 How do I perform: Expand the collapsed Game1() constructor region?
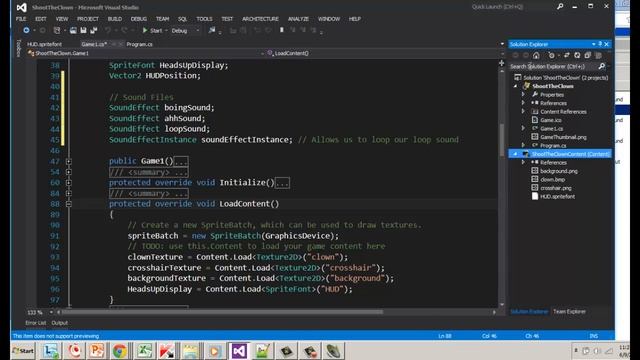pyautogui.click(x=69, y=161)
